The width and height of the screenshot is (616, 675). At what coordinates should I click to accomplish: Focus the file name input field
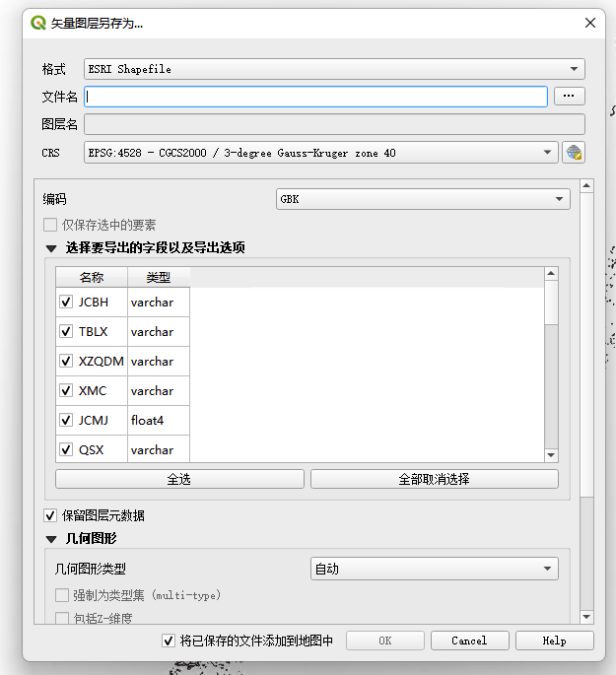tap(315, 97)
